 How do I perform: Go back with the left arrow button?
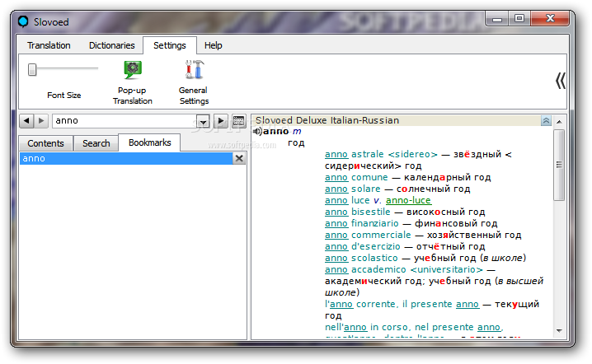(x=26, y=121)
